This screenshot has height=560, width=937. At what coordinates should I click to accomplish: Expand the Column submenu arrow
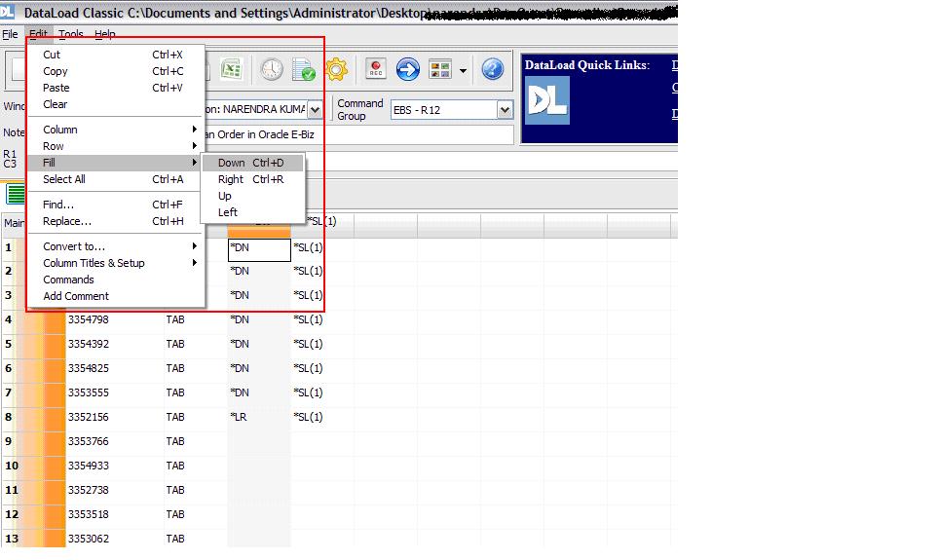pyautogui.click(x=194, y=130)
